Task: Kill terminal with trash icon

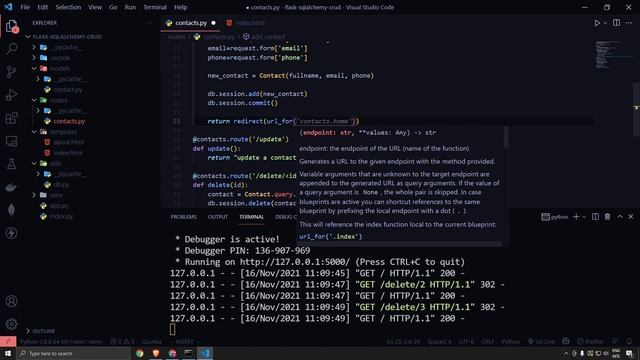Action: [607, 217]
